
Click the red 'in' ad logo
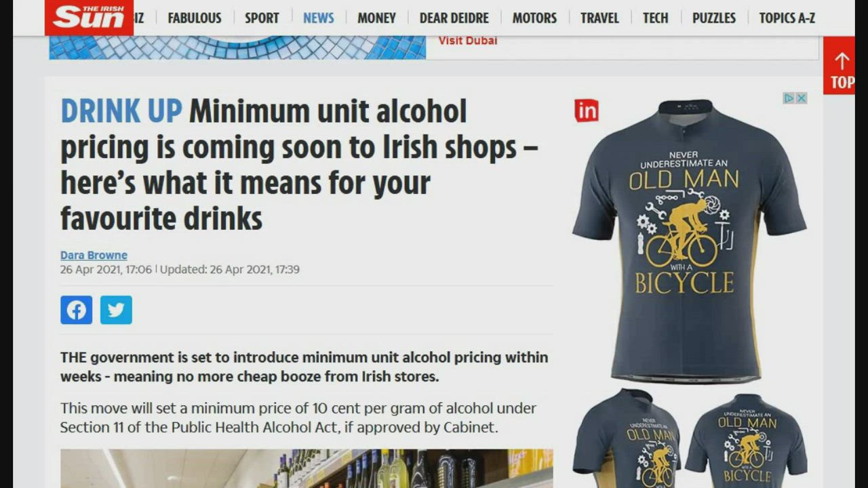(x=587, y=110)
